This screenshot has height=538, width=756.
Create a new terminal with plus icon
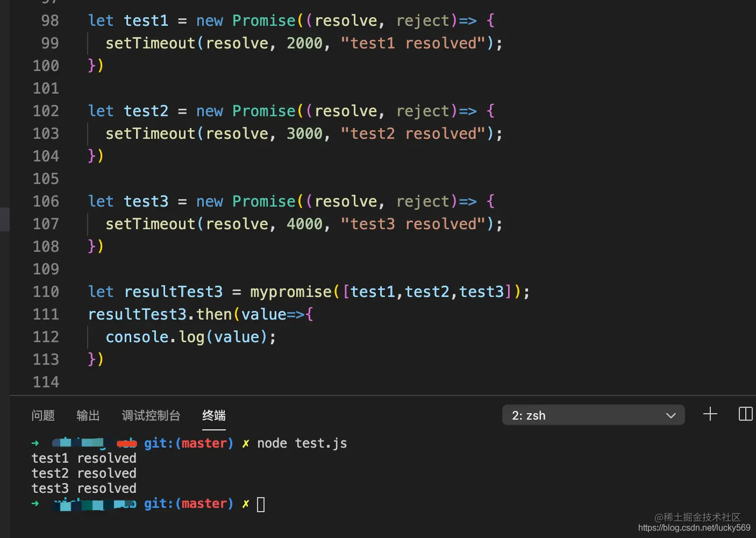pyautogui.click(x=710, y=414)
